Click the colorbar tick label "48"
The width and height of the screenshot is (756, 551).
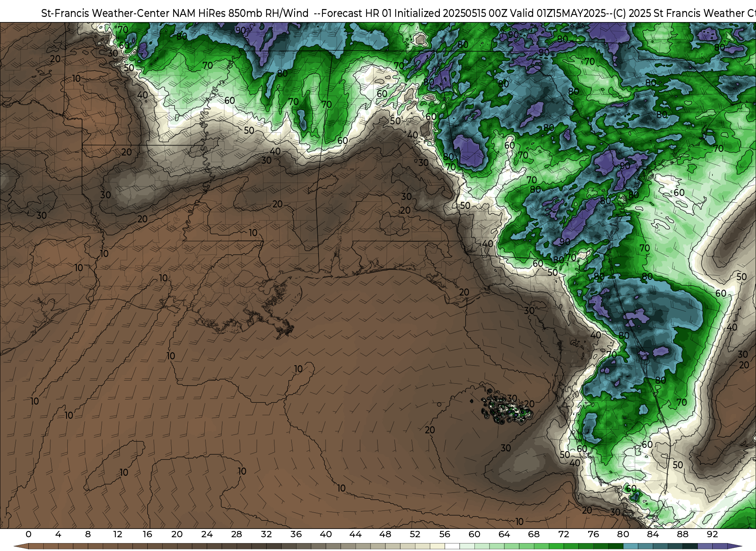[x=385, y=534]
